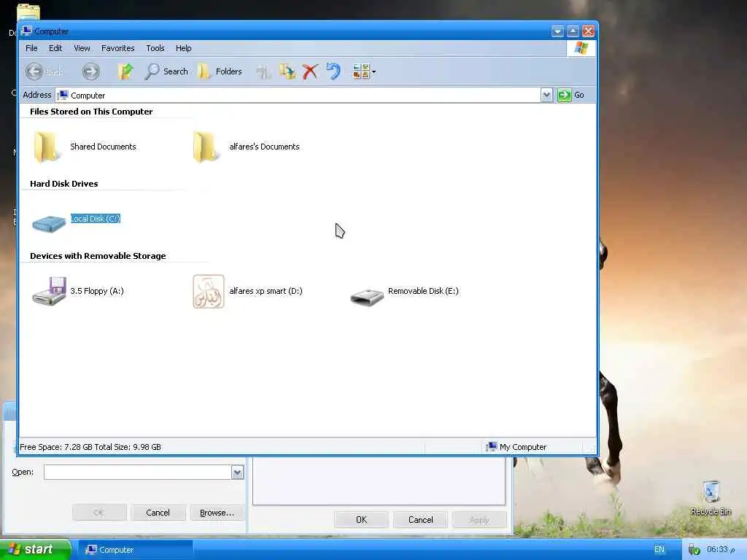The width and height of the screenshot is (747, 560).
Task: Select the 3.5 Floppy (A:) drive
Action: tap(78, 291)
